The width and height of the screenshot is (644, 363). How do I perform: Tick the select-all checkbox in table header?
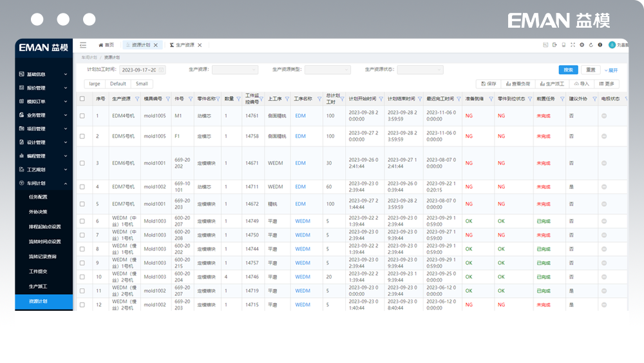(x=82, y=99)
